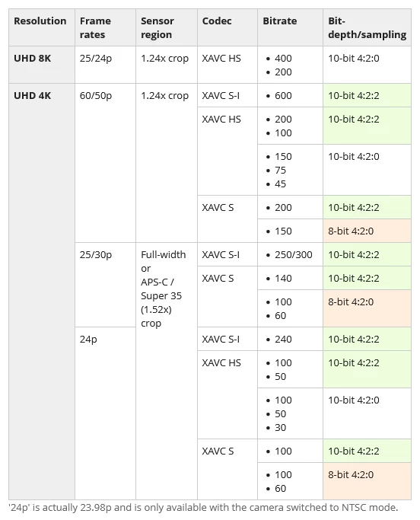Click the 600 bitrate entry for XAVC S-I
This screenshot has height=520, width=420.
(283, 95)
